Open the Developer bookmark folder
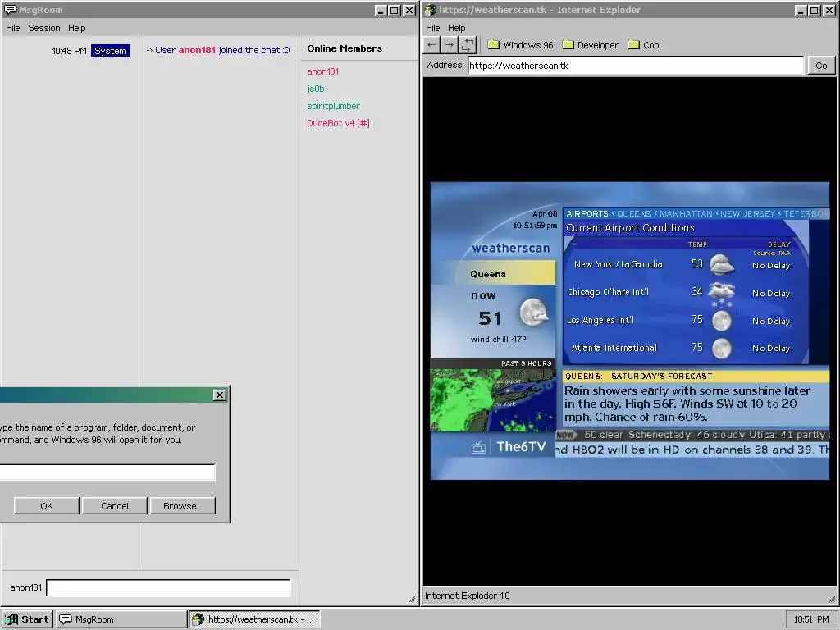 pos(590,45)
